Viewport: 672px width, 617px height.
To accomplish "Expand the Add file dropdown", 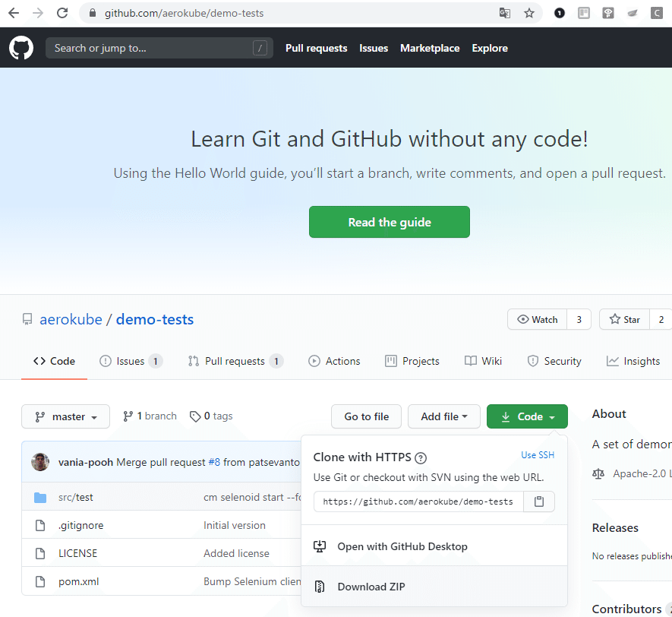I will (444, 416).
